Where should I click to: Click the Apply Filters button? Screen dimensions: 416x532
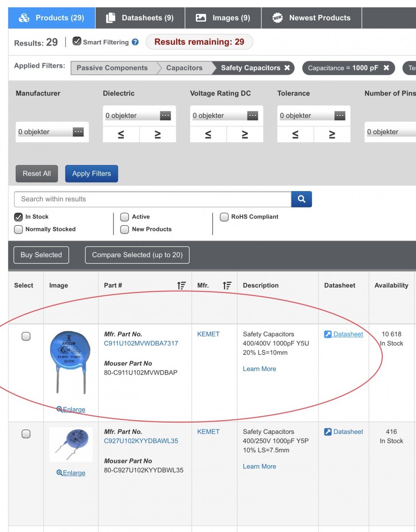(92, 173)
